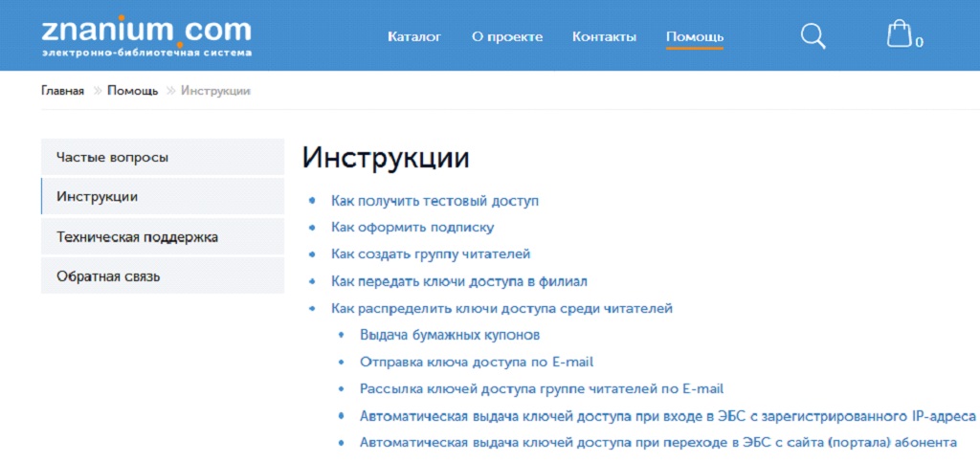Open Как распределить ключи доступа среди читателей

pos(501,308)
